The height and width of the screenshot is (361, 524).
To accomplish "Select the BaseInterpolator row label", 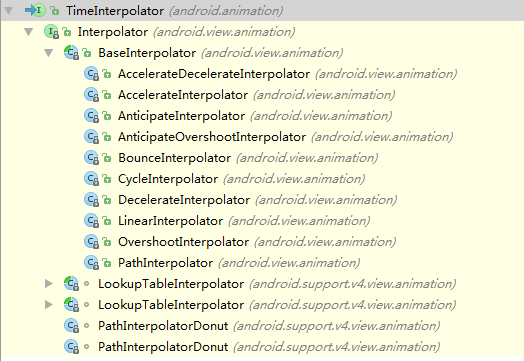I will [147, 53].
